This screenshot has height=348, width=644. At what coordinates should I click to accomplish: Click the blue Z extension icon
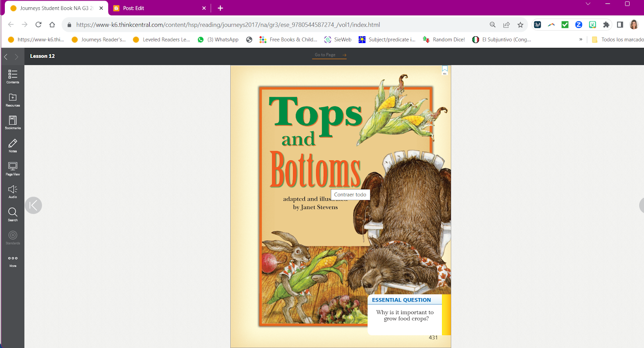tap(579, 25)
